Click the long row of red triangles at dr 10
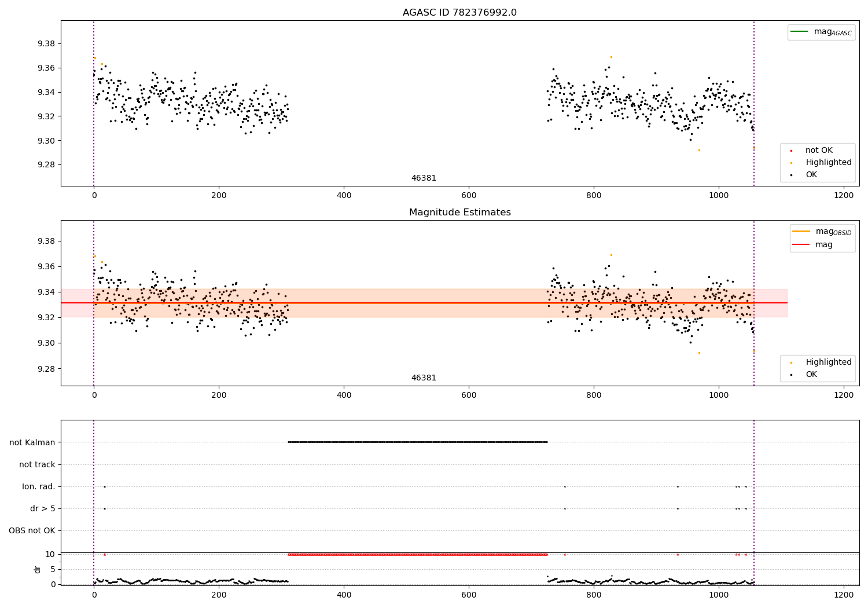 coord(417,554)
